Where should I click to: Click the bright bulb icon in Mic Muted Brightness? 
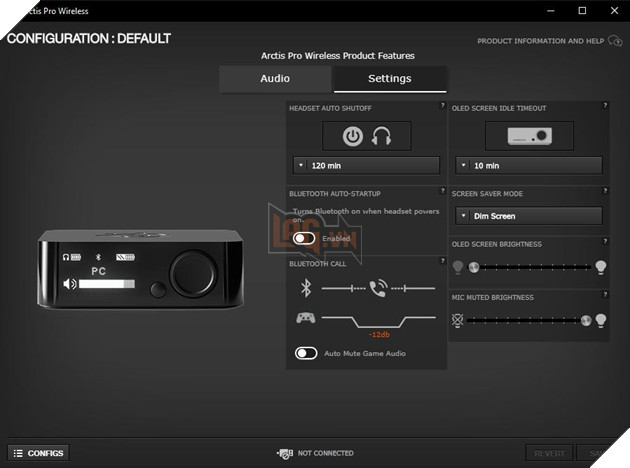[x=601, y=321]
